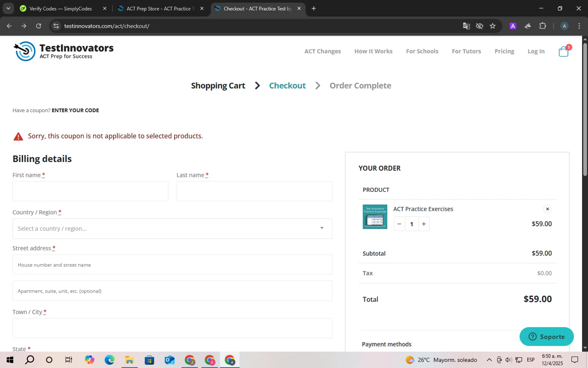This screenshot has height=368, width=588.
Task: Click the volume speaker tray icon
Action: (508, 360)
